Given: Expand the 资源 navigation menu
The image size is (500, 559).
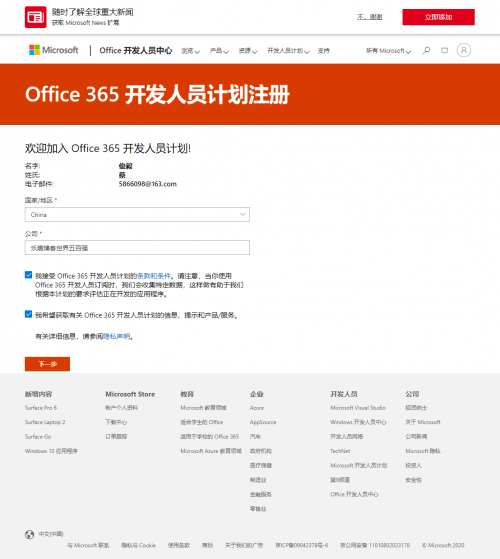Looking at the screenshot, I should pyautogui.click(x=248, y=51).
